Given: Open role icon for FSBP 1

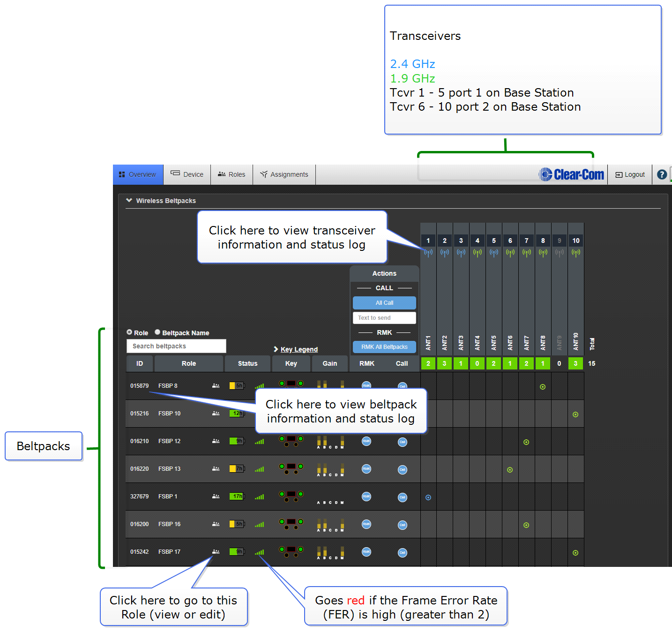Looking at the screenshot, I should click(216, 497).
